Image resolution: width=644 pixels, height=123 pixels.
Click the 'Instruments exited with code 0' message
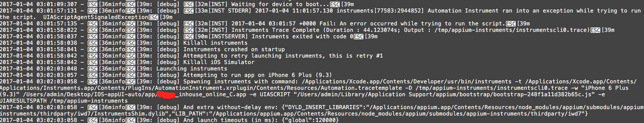(x=302, y=37)
